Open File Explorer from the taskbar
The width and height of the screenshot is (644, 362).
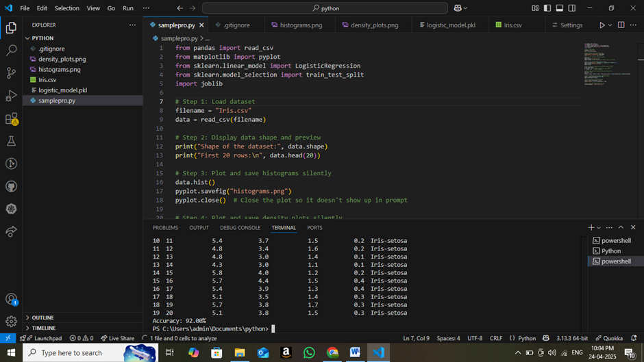point(240,352)
